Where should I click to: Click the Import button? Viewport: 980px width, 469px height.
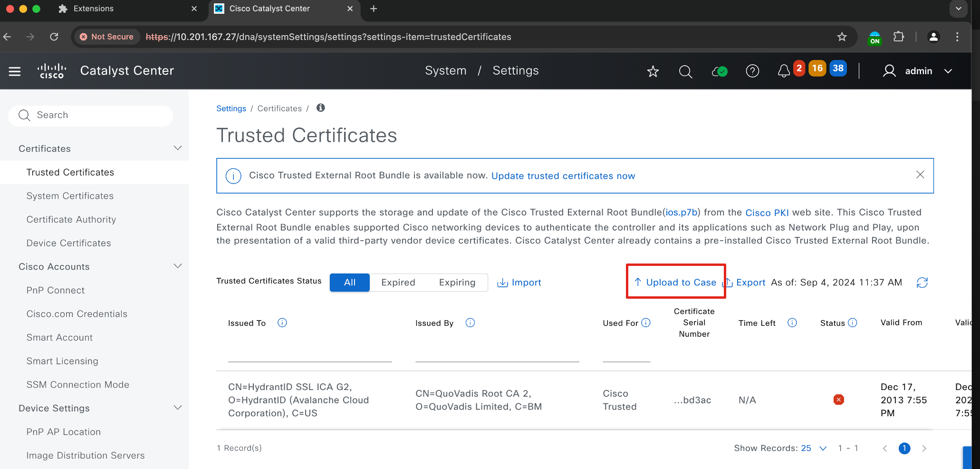[519, 283]
